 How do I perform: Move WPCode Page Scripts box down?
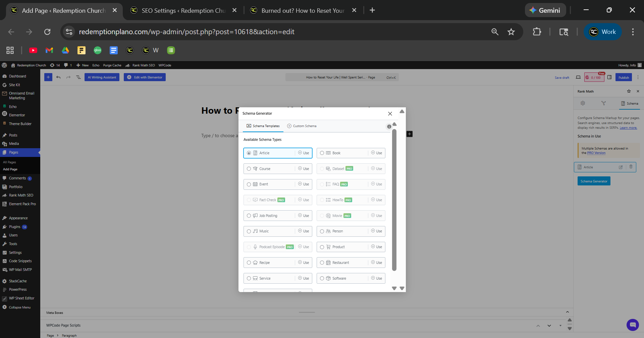point(549,326)
